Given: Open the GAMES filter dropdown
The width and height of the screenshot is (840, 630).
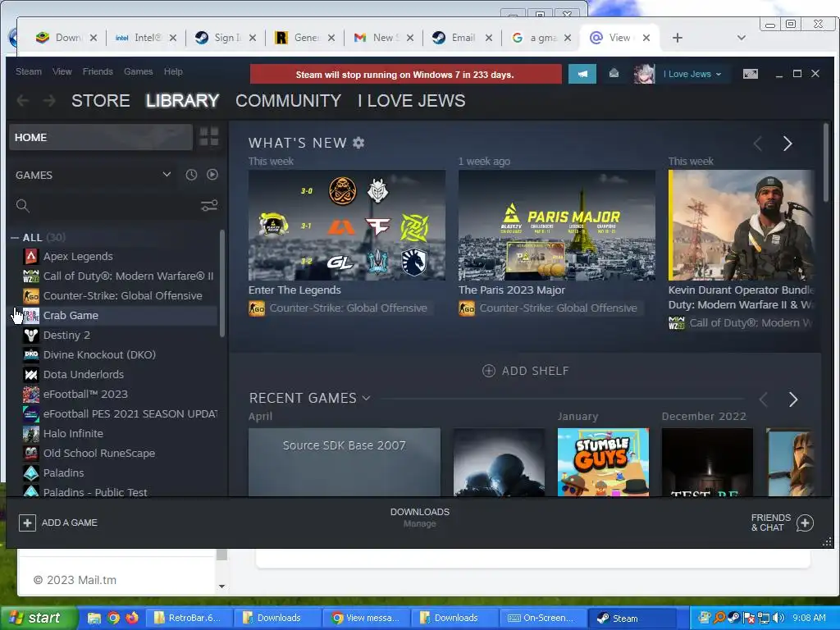Looking at the screenshot, I should coord(167,175).
